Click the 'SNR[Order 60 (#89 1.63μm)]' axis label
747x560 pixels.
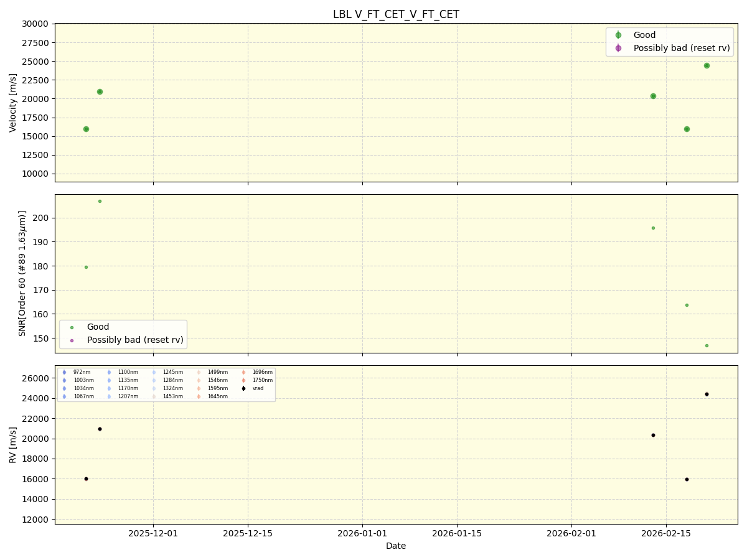22,274
